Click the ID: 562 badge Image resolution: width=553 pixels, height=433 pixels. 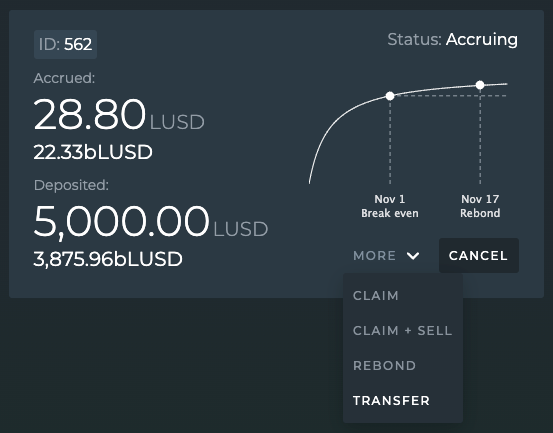65,44
